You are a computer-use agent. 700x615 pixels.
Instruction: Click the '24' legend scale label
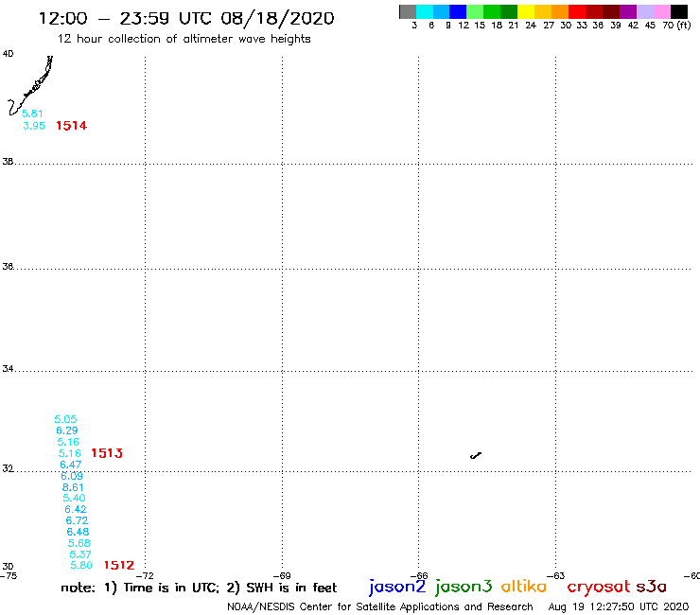[531, 26]
